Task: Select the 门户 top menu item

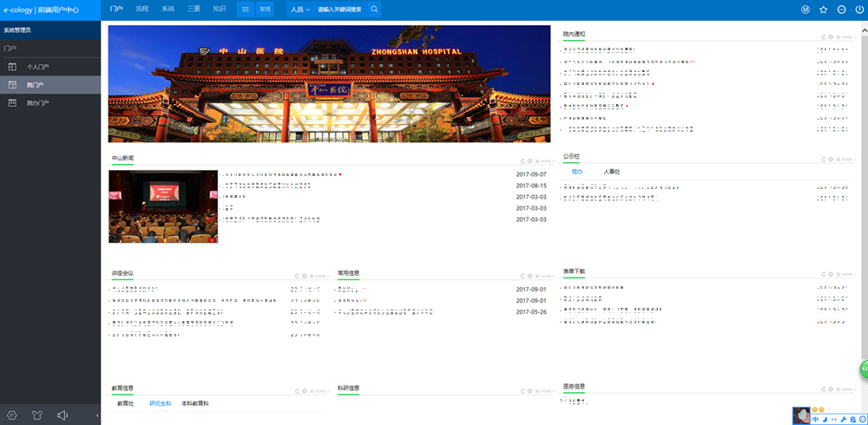Action: pos(115,9)
